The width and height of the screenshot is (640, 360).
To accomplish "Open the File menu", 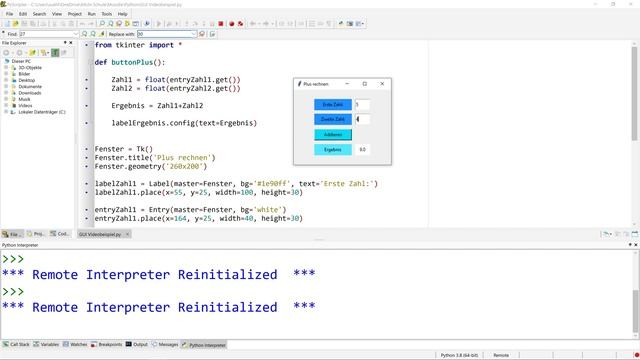I will (x=9, y=14).
